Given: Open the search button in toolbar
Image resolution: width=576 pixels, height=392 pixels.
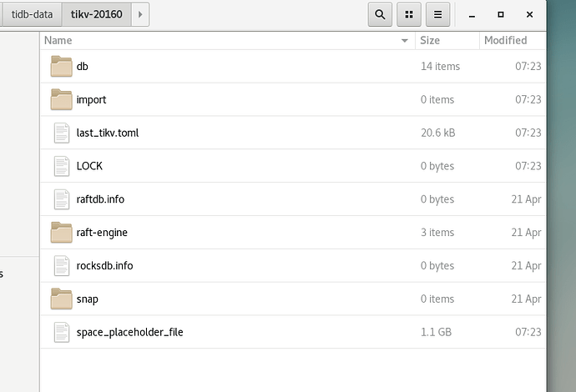Looking at the screenshot, I should tap(380, 14).
